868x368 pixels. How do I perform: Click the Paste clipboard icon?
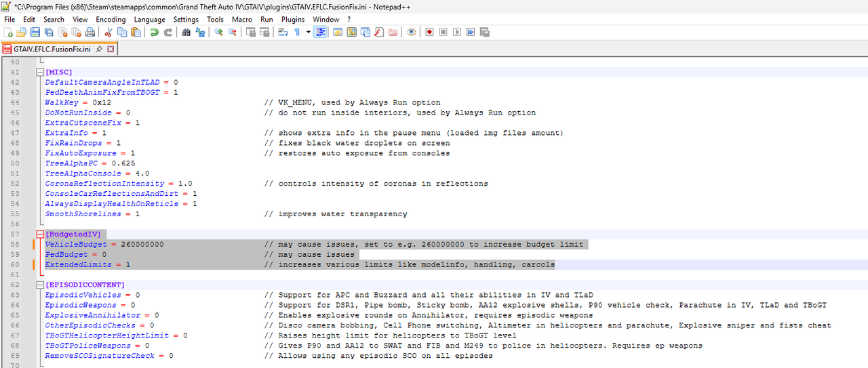pos(136,32)
